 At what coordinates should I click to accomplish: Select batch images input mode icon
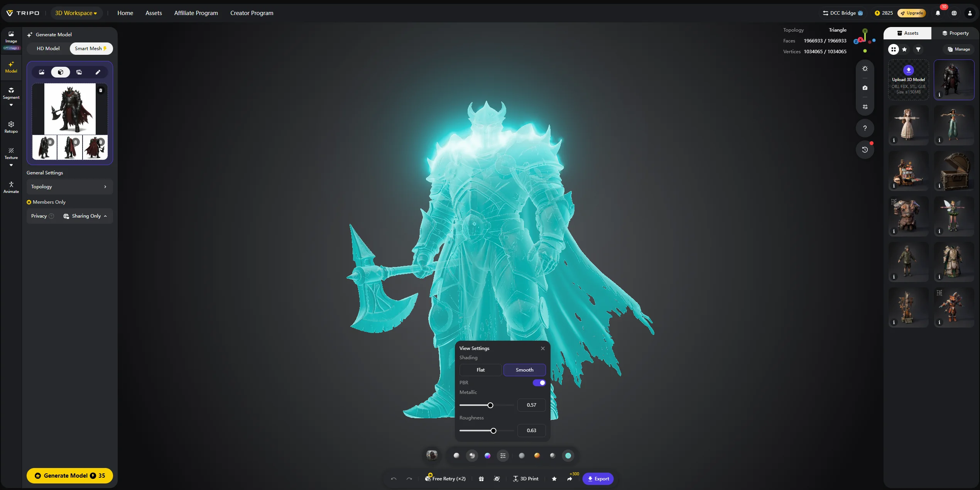point(79,72)
